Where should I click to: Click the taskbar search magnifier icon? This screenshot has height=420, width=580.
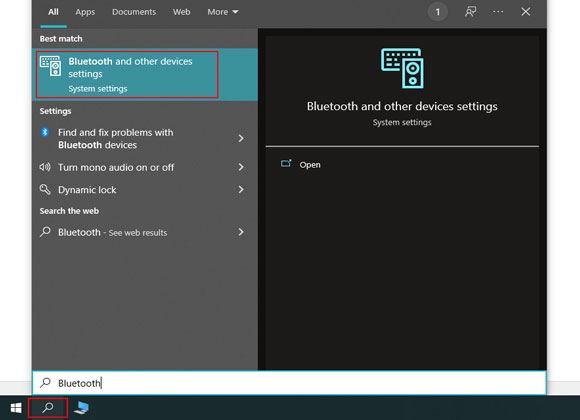point(48,408)
